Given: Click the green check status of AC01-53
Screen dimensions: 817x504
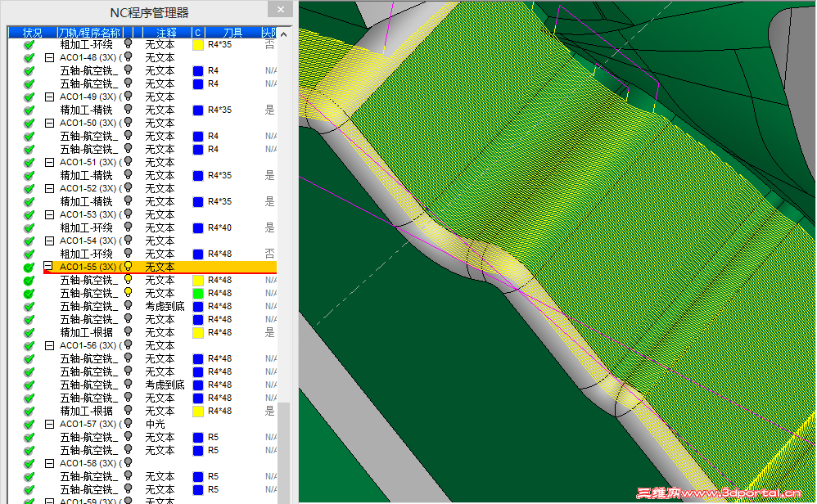Looking at the screenshot, I should 29,215.
